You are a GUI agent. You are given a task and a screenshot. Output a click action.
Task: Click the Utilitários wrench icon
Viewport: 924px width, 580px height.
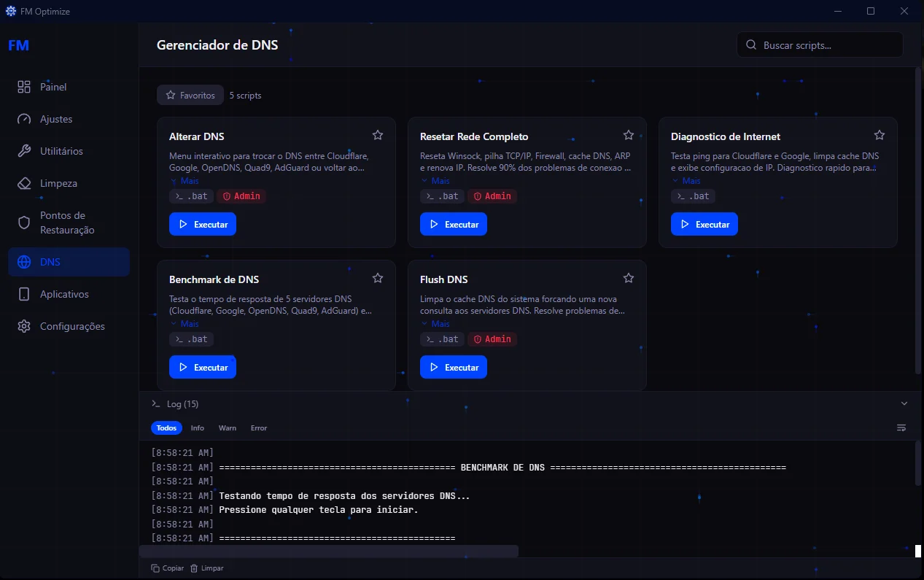(x=24, y=151)
